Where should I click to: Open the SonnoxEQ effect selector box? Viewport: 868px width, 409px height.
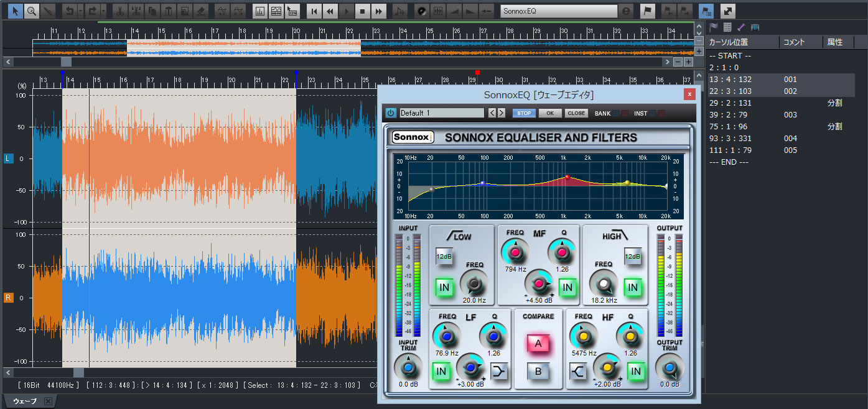click(x=559, y=11)
